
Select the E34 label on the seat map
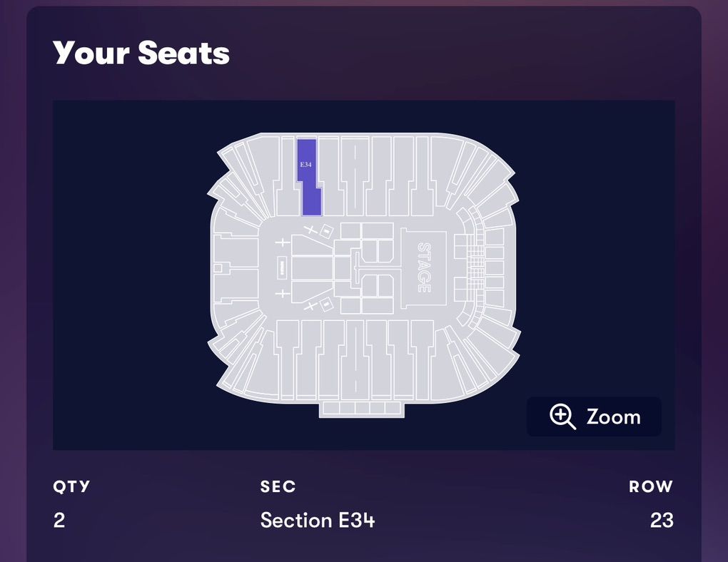(305, 164)
